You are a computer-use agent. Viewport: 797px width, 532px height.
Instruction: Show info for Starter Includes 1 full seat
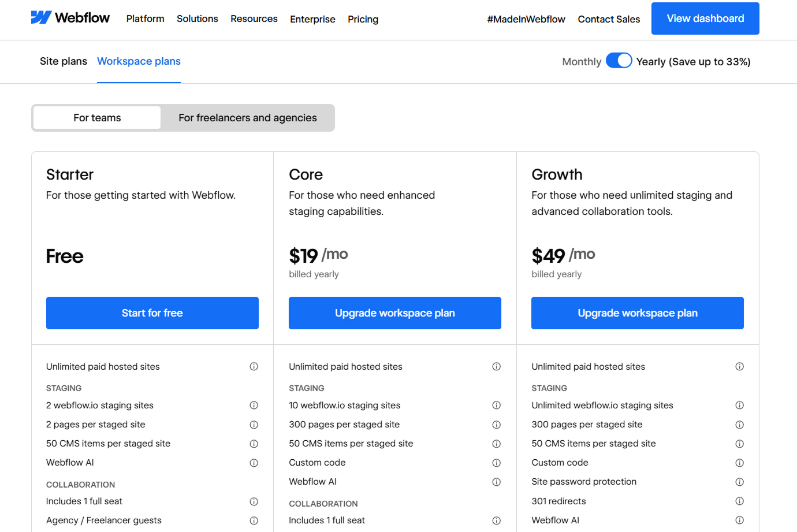click(x=254, y=501)
